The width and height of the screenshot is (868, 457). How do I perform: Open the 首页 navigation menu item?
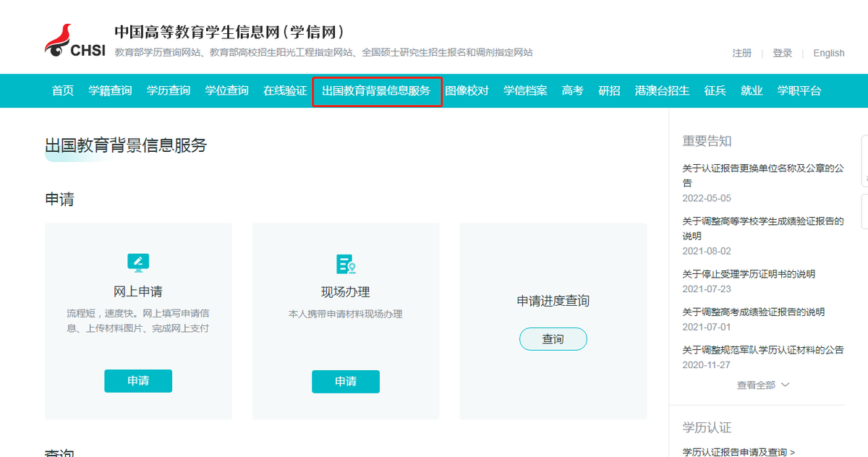coord(61,90)
